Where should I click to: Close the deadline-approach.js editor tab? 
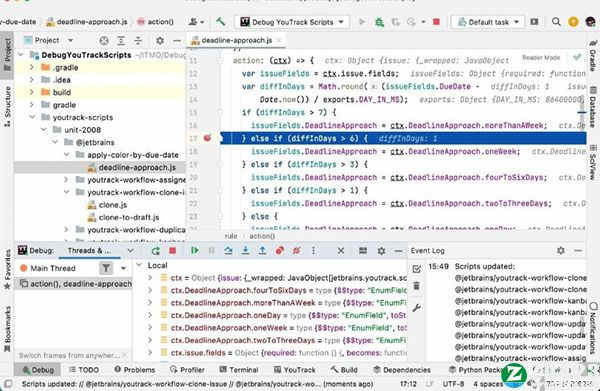(x=279, y=40)
